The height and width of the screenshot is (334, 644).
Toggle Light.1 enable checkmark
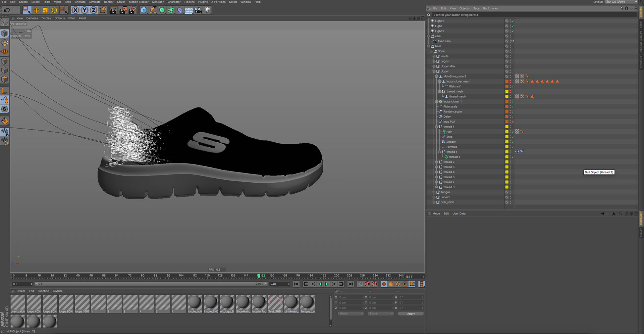point(513,21)
